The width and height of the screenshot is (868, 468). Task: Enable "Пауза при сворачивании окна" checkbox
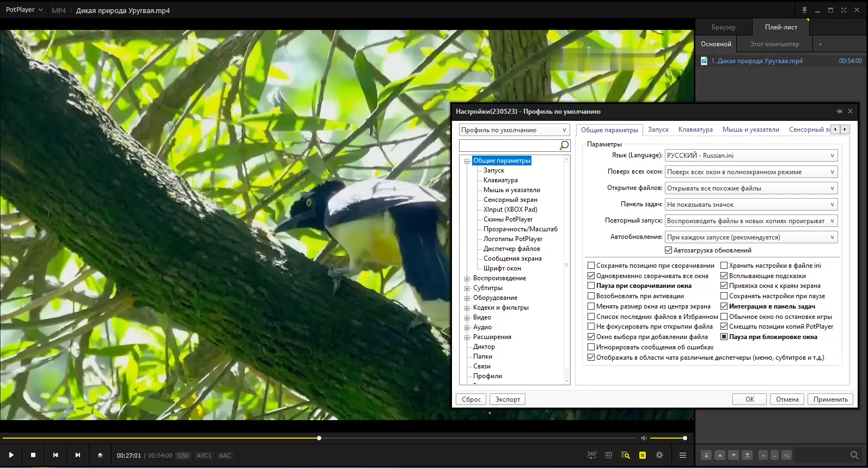591,286
